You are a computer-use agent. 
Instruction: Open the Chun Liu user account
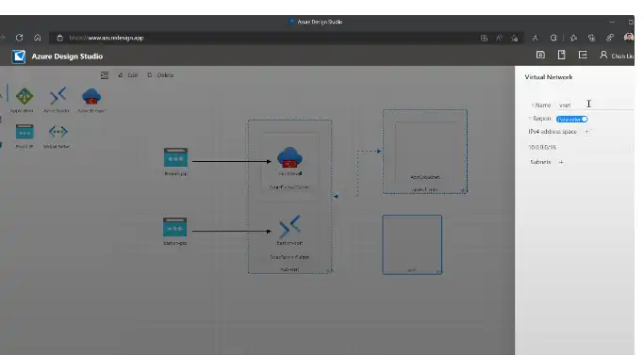click(x=617, y=56)
